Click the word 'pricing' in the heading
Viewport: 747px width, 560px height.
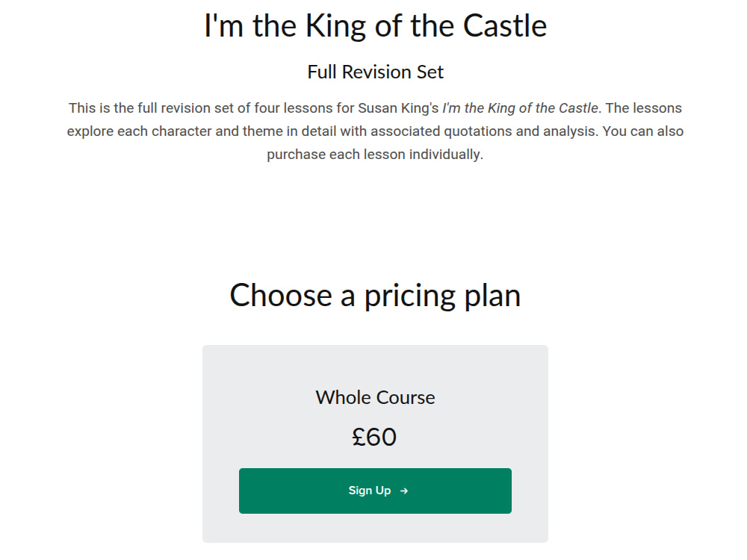click(409, 296)
